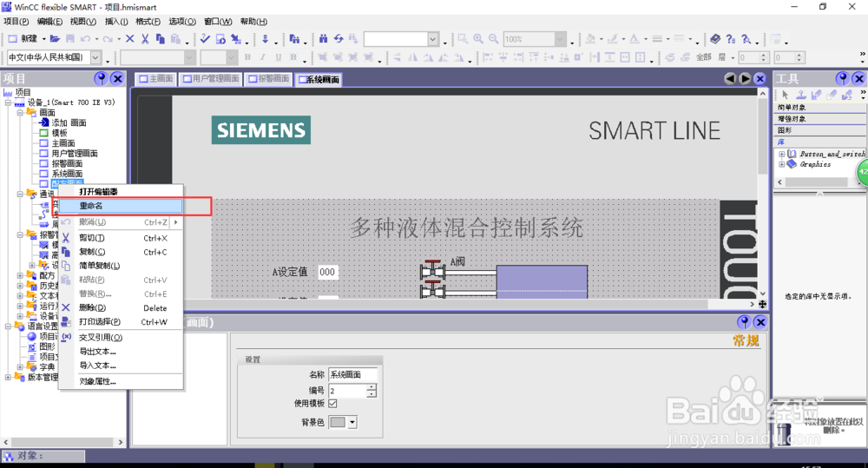Image resolution: width=868 pixels, height=468 pixels.
Task: Choose 删除(D) in the context menu
Action: click(x=120, y=308)
